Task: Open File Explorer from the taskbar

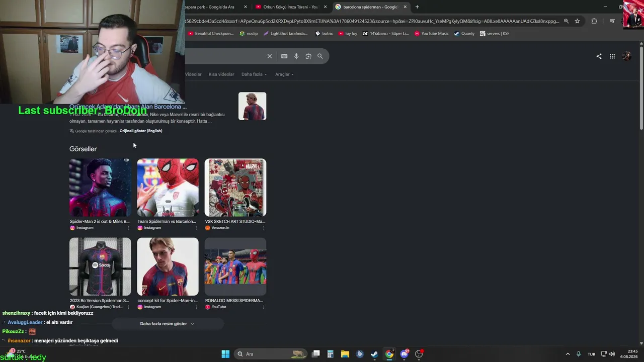Action: 345,354
